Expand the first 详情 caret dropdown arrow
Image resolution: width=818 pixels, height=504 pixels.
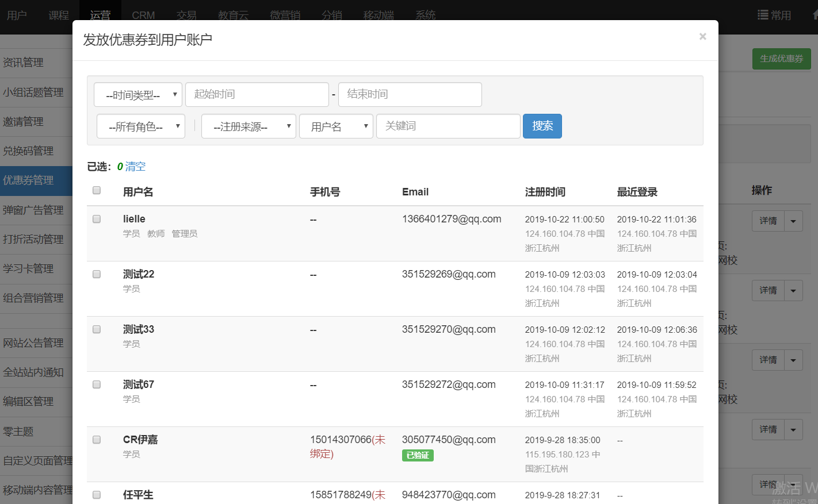pos(793,221)
